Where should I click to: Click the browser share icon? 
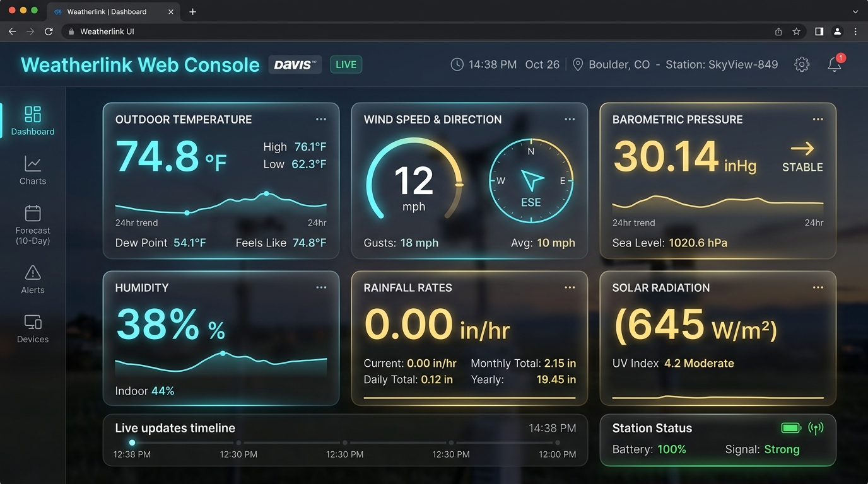point(778,32)
